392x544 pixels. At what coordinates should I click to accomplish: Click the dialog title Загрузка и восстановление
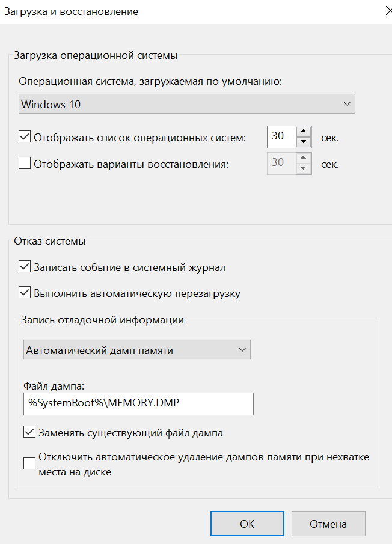[x=71, y=11]
